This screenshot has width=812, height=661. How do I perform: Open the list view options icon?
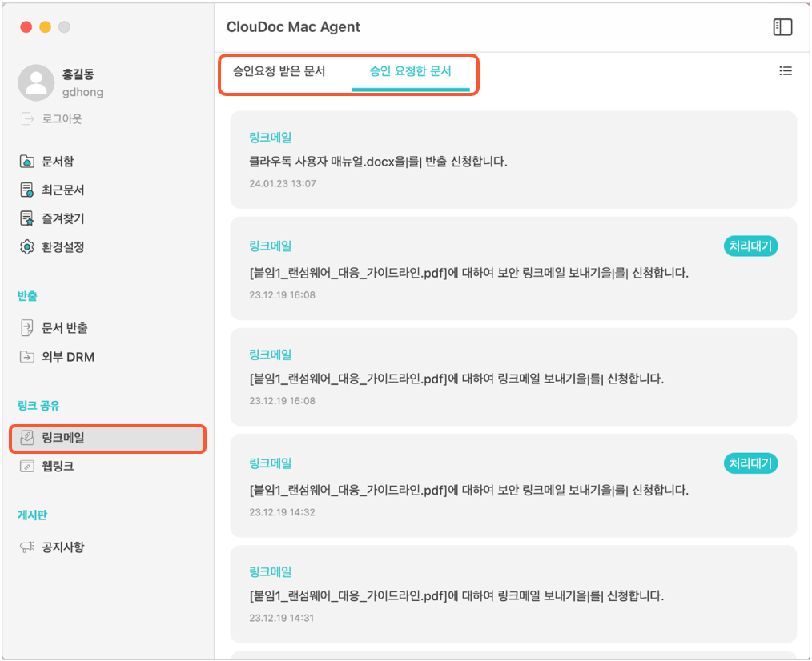786,71
